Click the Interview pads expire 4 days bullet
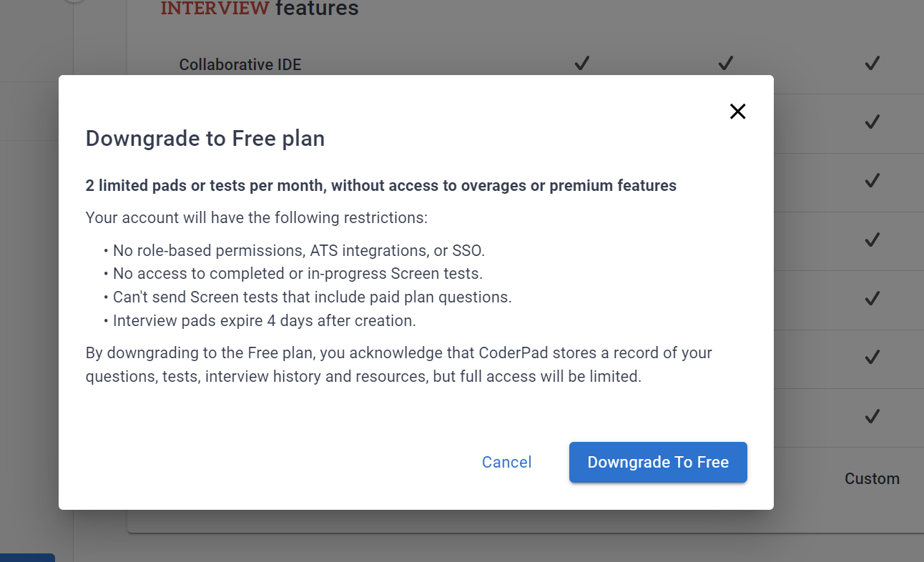Image resolution: width=924 pixels, height=562 pixels. pyautogui.click(x=264, y=321)
